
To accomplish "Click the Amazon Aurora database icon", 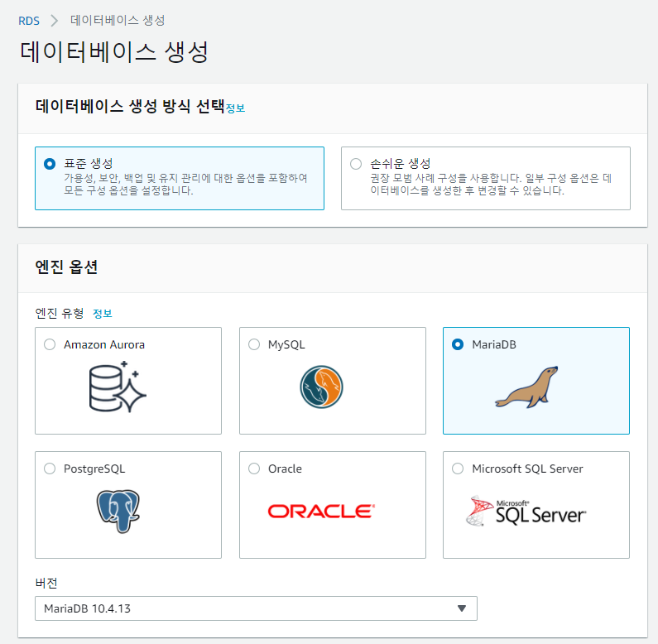I will point(118,387).
